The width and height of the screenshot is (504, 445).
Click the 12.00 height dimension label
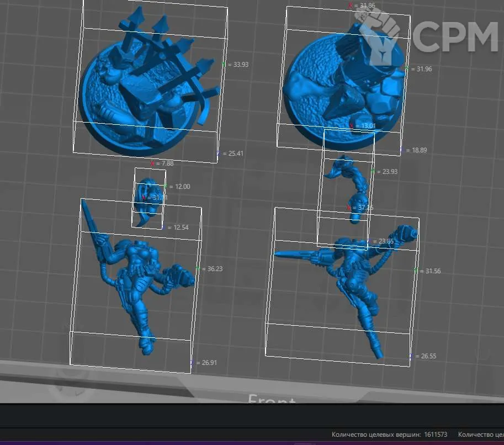182,187
